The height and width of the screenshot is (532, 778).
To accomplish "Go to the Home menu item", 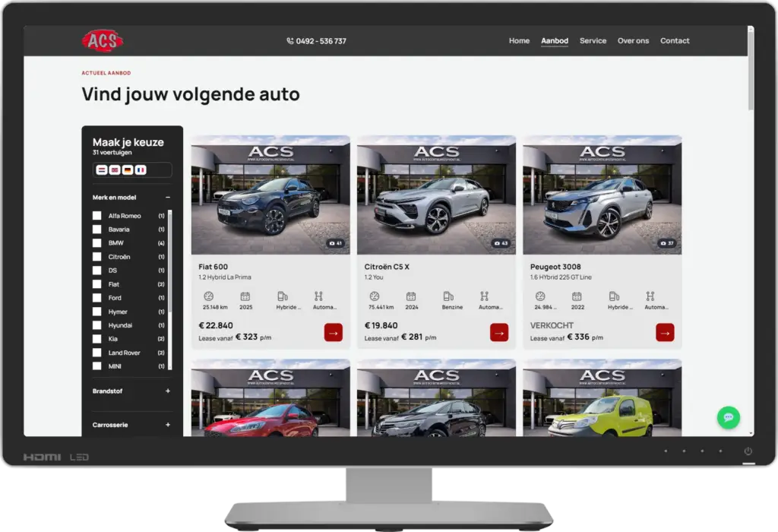I will tap(519, 41).
